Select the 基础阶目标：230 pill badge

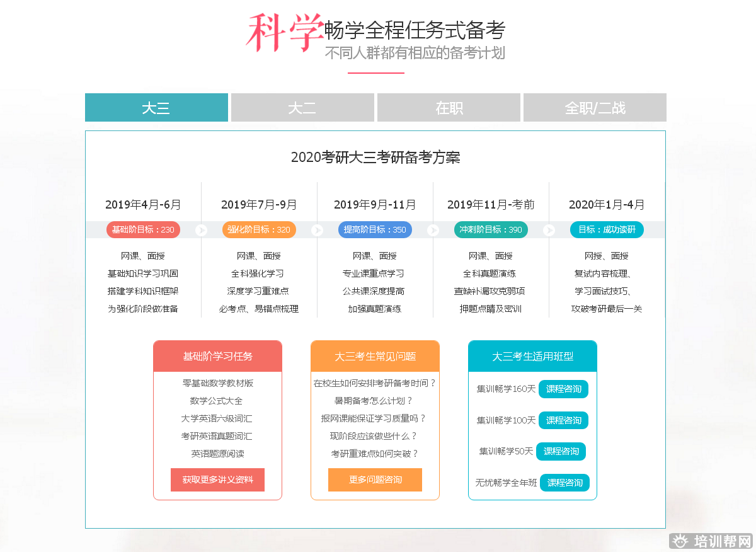tap(143, 230)
